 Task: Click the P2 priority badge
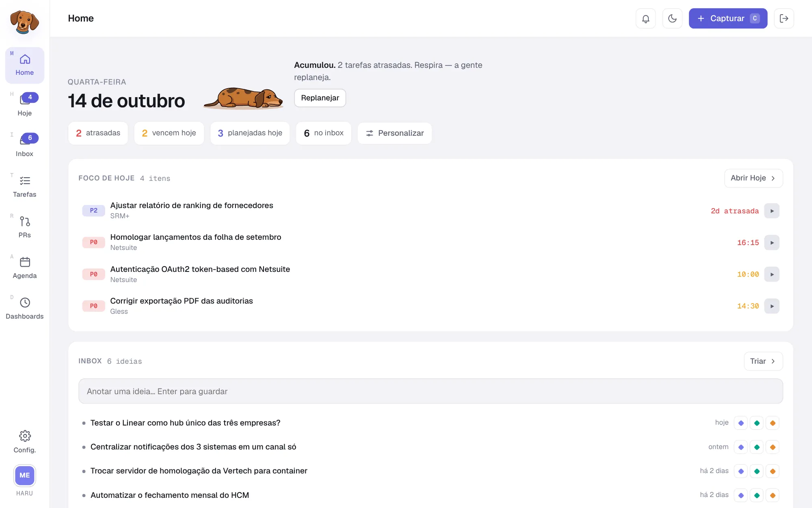(94, 211)
